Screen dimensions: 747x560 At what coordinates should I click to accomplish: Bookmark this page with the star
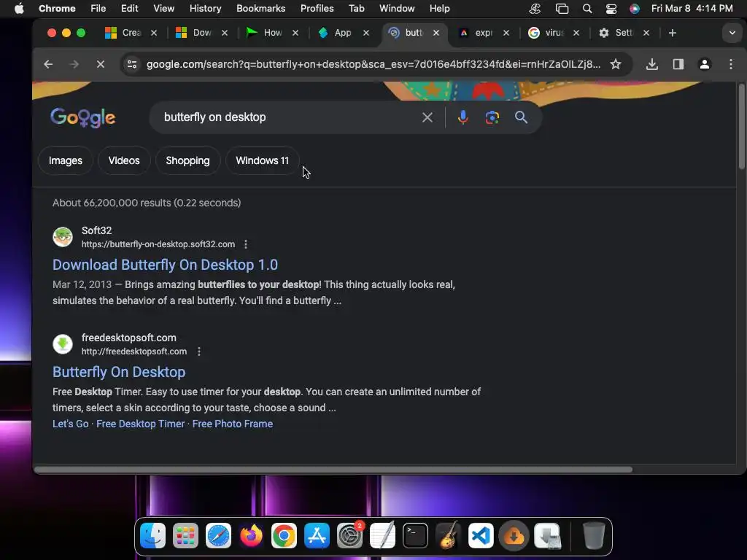pos(616,64)
